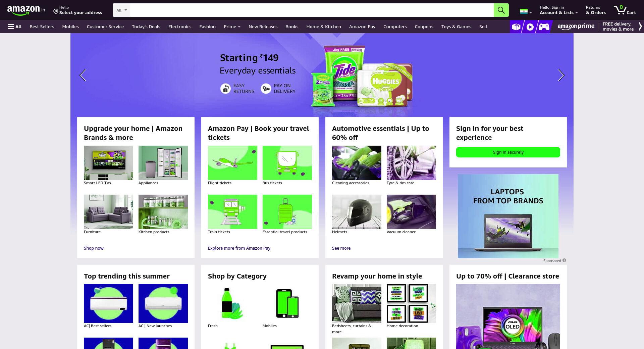Click the Amazon.in logo
This screenshot has height=349, width=644.
pos(26,10)
